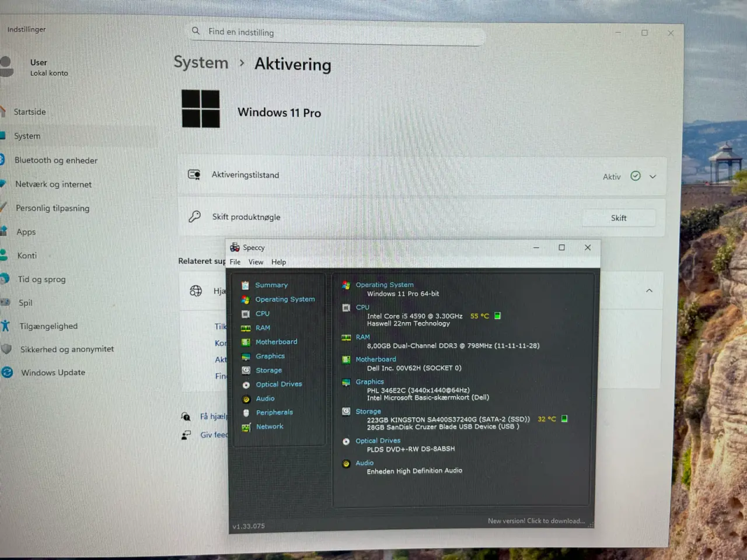Click the Summary clipboard icon in Speccy sidebar
The image size is (747, 560).
(246, 285)
